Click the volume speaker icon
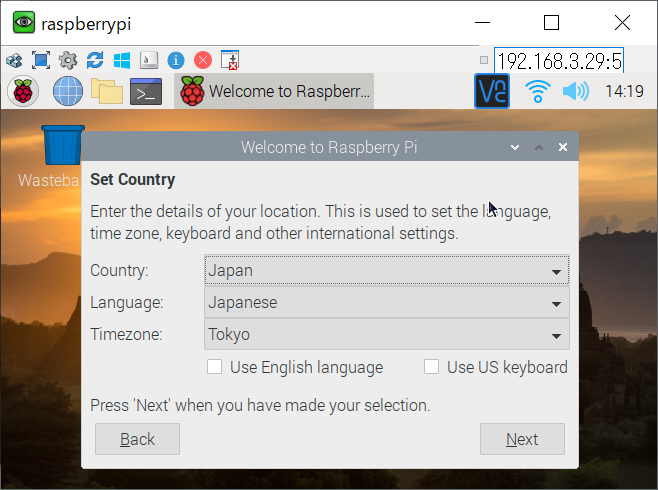The height and width of the screenshot is (490, 658). (x=575, y=91)
